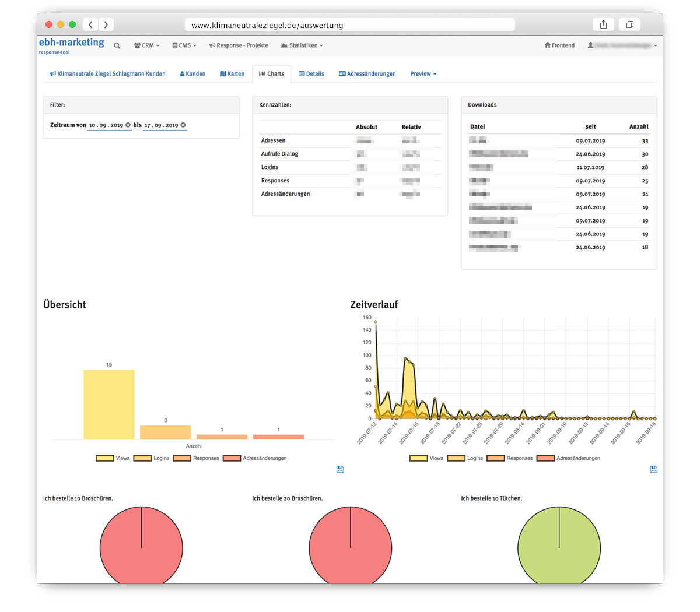
Task: Save the Übersicht chart using its disk icon
Action: (x=340, y=469)
